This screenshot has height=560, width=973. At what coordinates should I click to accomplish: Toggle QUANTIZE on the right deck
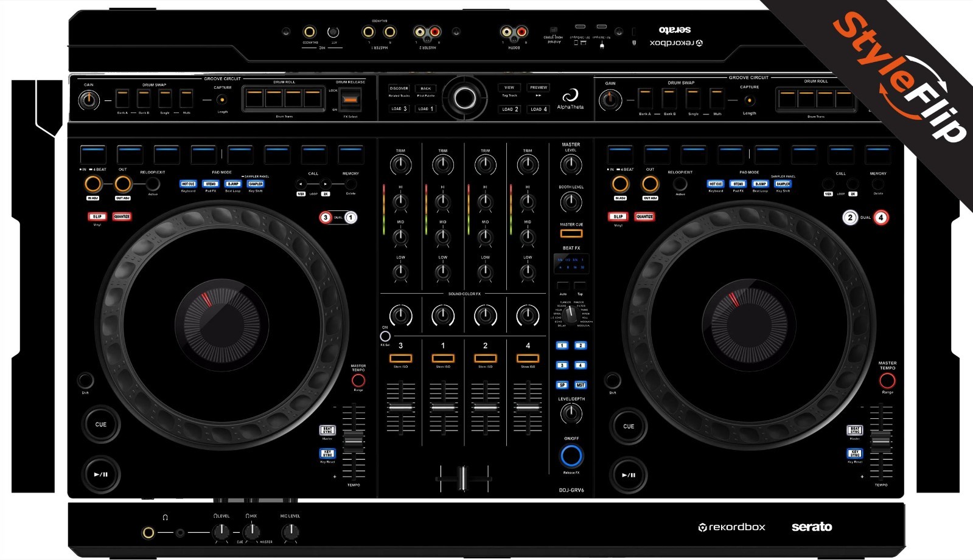click(644, 216)
